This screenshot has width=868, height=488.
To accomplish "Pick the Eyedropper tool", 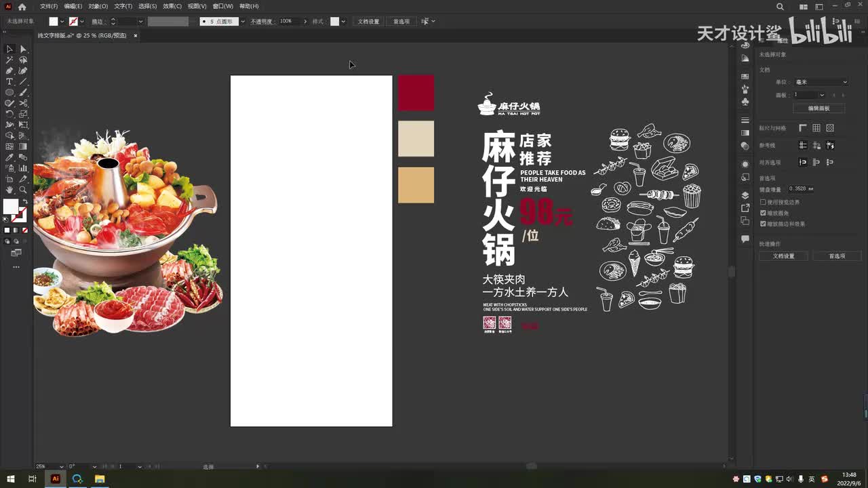I will (x=9, y=157).
